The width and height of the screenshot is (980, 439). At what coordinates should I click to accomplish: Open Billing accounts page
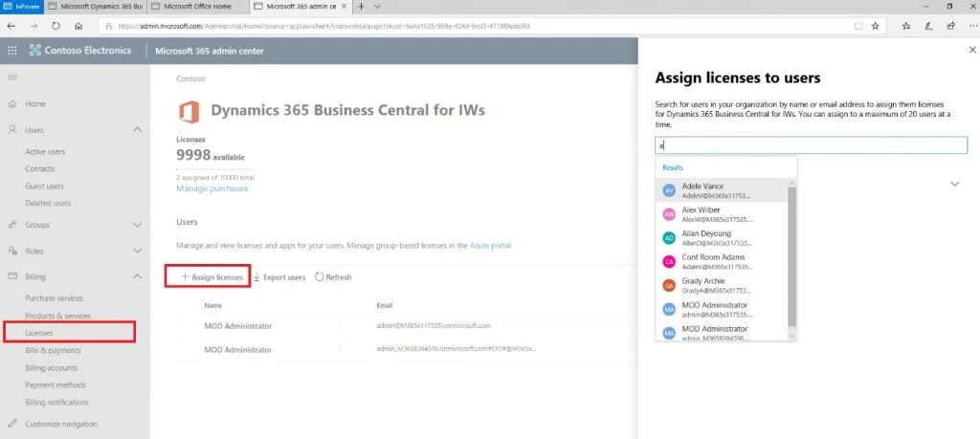click(52, 368)
